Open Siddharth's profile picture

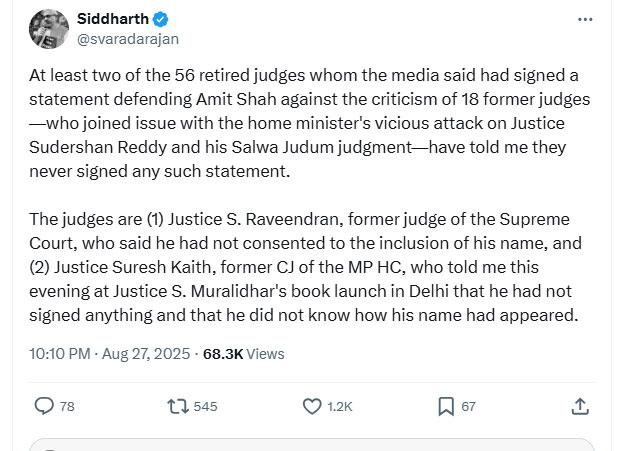(46, 29)
